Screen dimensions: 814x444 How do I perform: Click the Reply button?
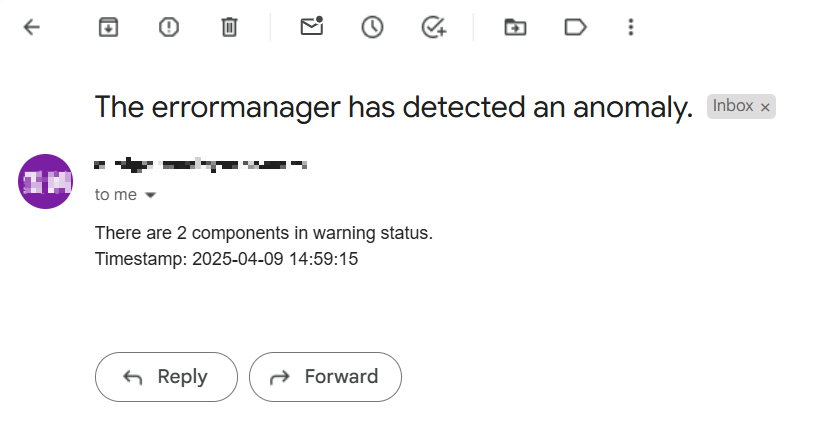(x=166, y=377)
